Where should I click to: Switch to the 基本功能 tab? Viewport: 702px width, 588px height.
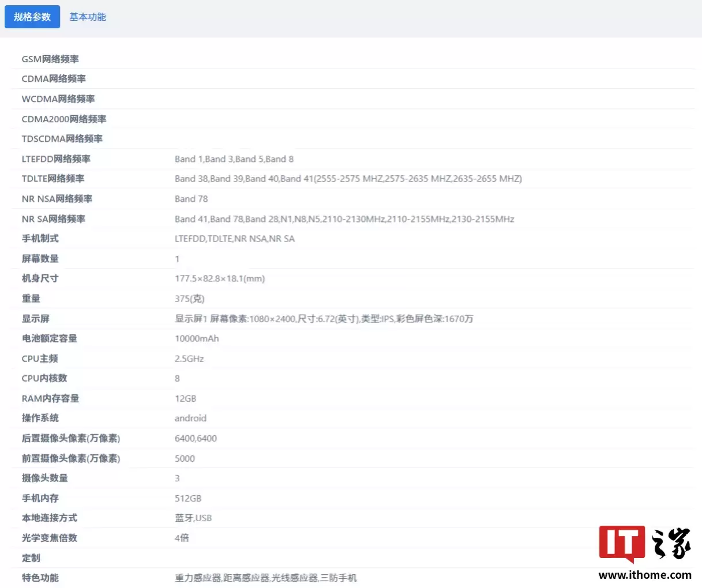click(x=87, y=17)
